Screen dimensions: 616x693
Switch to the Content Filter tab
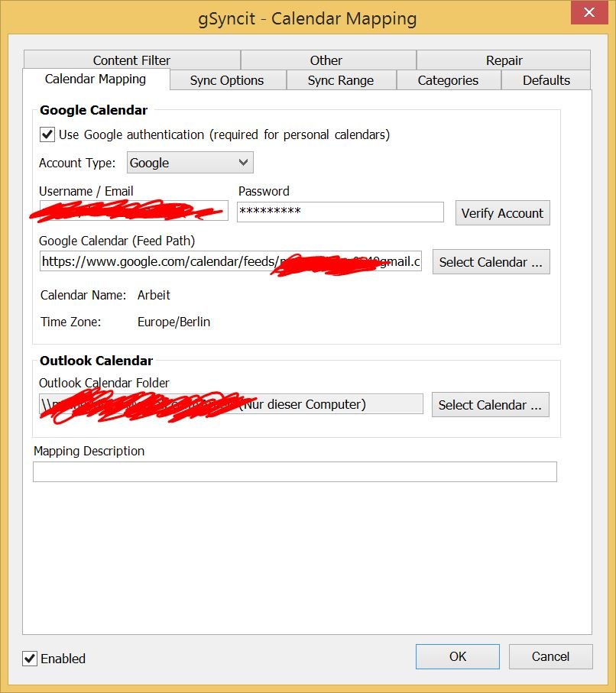pyautogui.click(x=131, y=60)
